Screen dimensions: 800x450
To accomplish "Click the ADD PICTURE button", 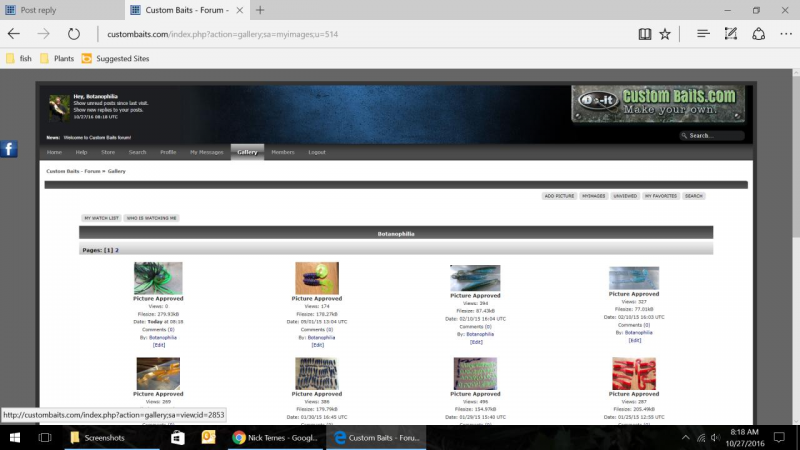I will 559,196.
